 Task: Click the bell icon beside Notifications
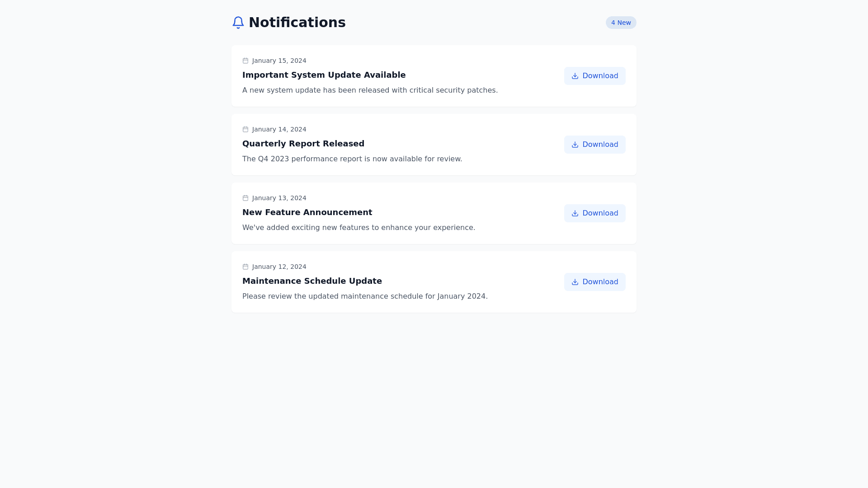point(238,23)
